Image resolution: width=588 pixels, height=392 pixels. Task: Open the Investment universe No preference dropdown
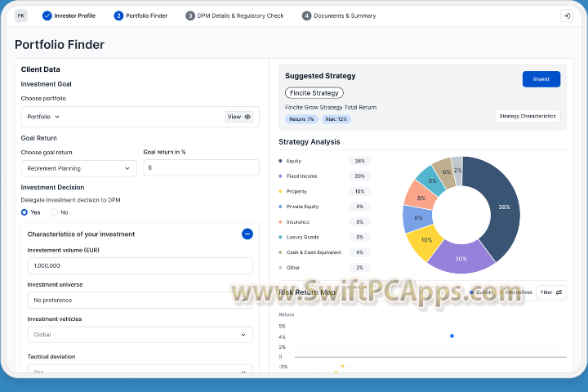140,300
